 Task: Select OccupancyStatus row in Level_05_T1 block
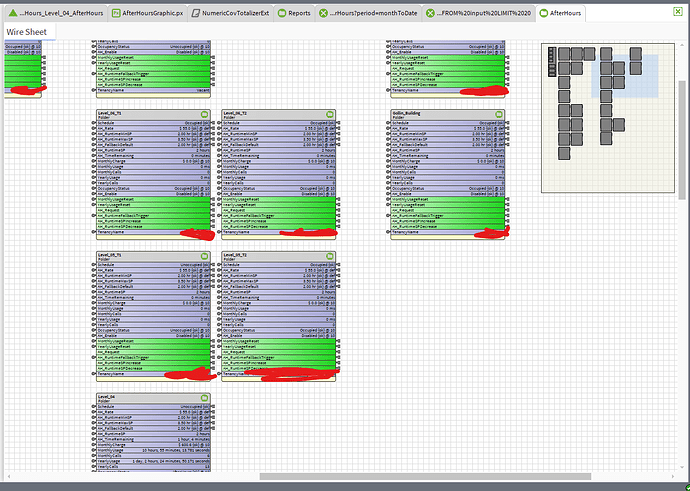click(x=153, y=330)
